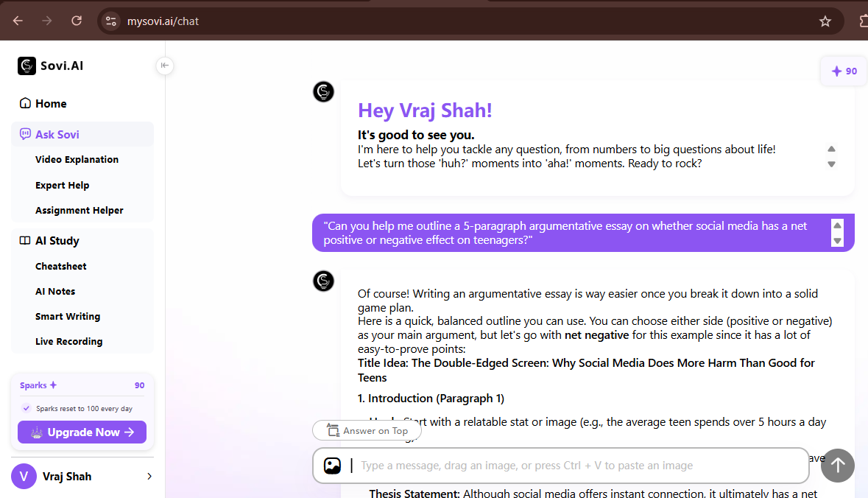The width and height of the screenshot is (868, 498).
Task: Click down arrow in purple question bubble
Action: (838, 240)
